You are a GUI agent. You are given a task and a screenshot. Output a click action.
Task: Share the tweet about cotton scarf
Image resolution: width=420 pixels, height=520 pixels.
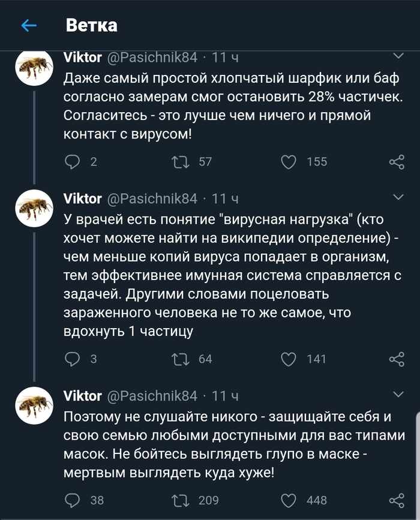point(397,161)
